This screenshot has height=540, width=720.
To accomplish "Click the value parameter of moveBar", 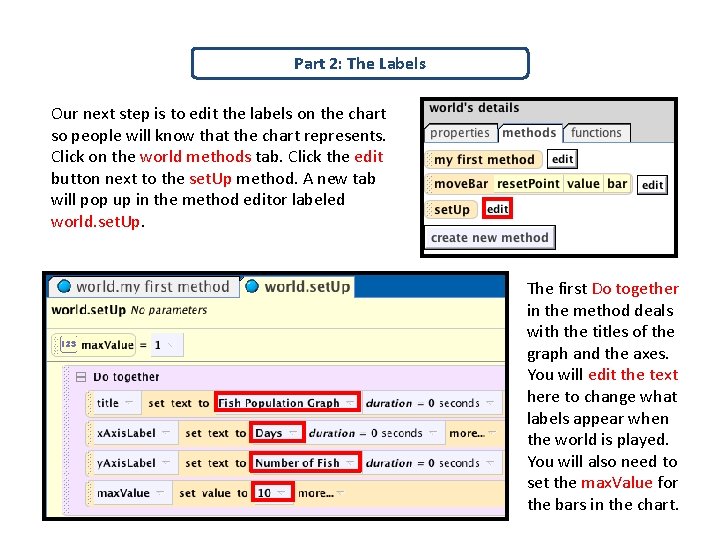I will pyautogui.click(x=583, y=184).
